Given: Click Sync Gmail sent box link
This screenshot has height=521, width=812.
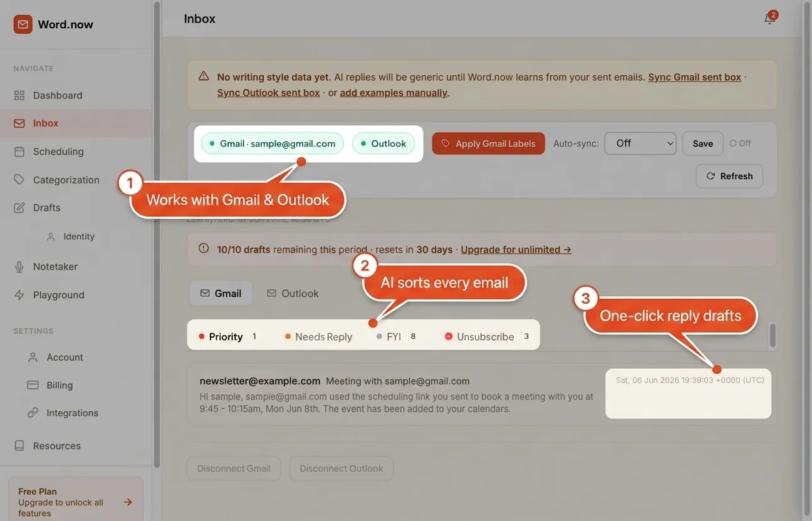Looking at the screenshot, I should [694, 77].
